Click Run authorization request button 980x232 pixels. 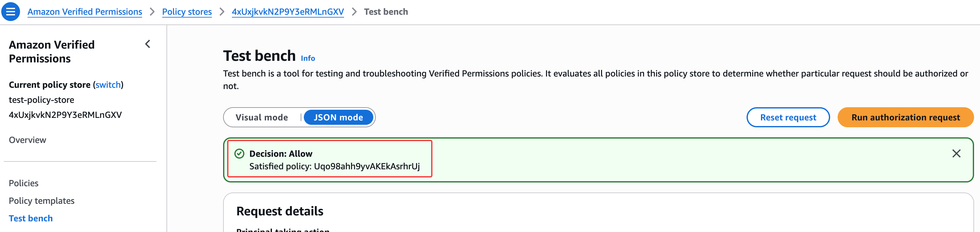(x=905, y=117)
